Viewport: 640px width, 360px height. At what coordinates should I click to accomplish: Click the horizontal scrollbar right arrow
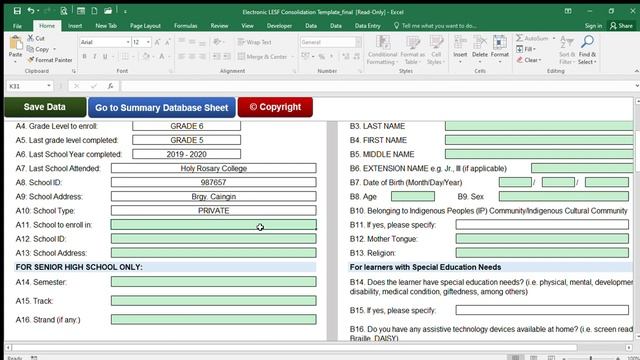coord(629,347)
